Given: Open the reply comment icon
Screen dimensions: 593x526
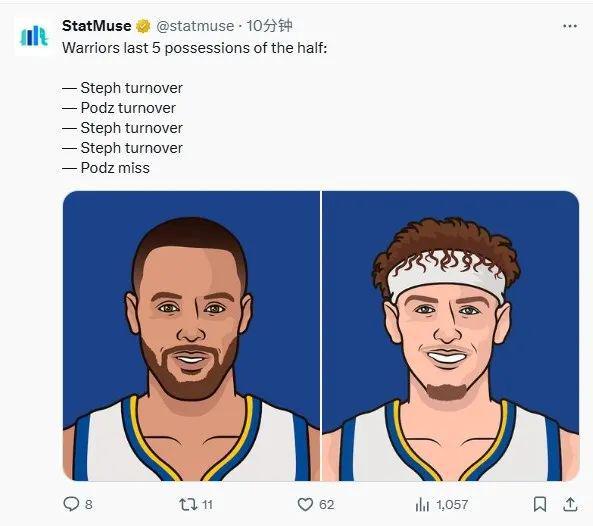Looking at the screenshot, I should click(71, 504).
